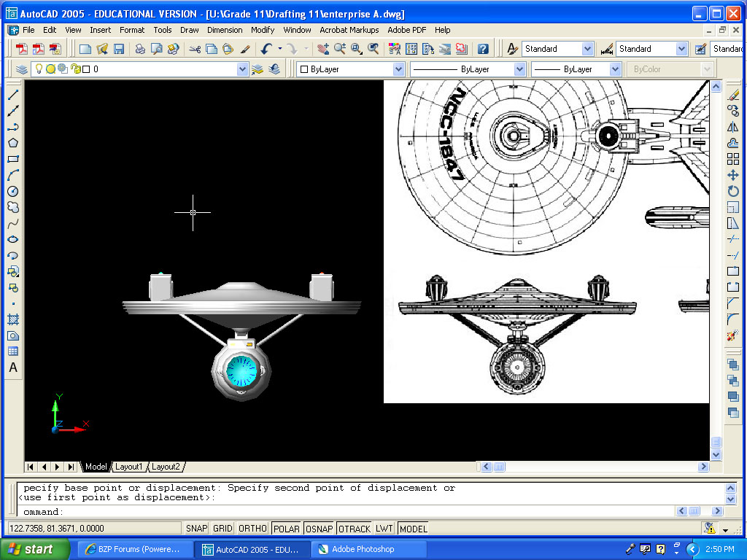
Task: Switch to BZP Forums taskbar window
Action: tap(134, 549)
